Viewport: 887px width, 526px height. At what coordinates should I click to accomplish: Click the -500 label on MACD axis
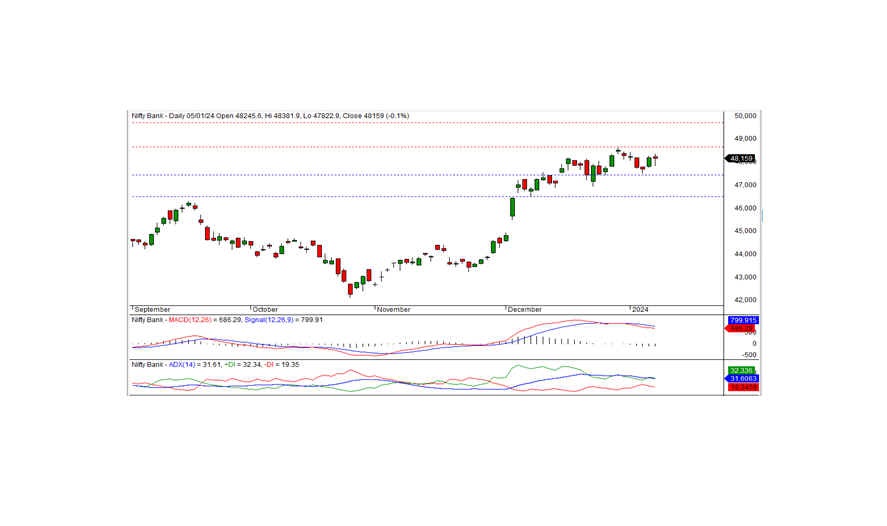tap(748, 355)
